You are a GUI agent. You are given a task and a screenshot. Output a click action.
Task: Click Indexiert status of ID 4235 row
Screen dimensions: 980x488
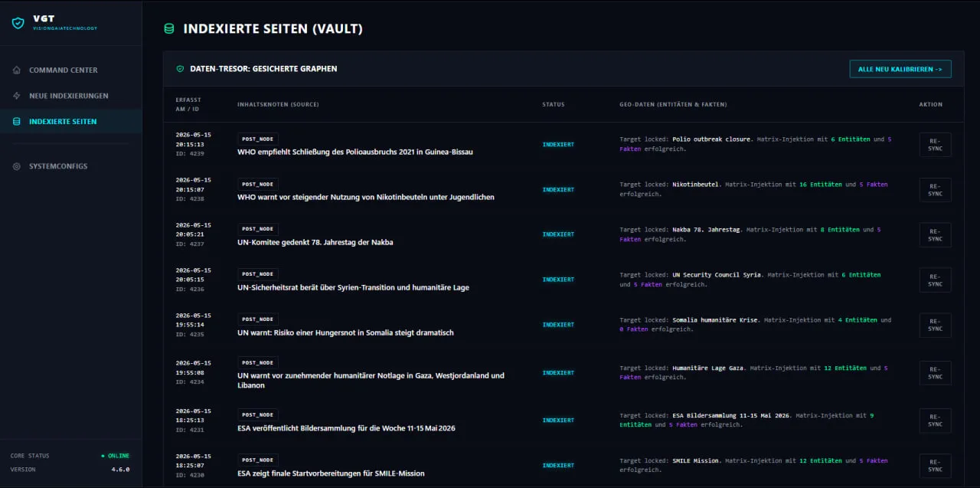click(558, 325)
